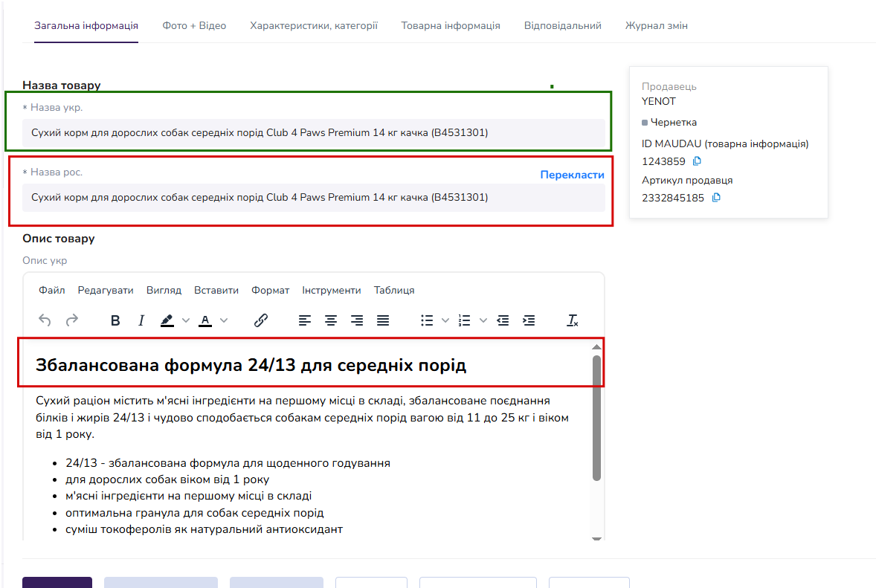
Task: Open highlight color dropdown arrow
Action: pyautogui.click(x=186, y=320)
